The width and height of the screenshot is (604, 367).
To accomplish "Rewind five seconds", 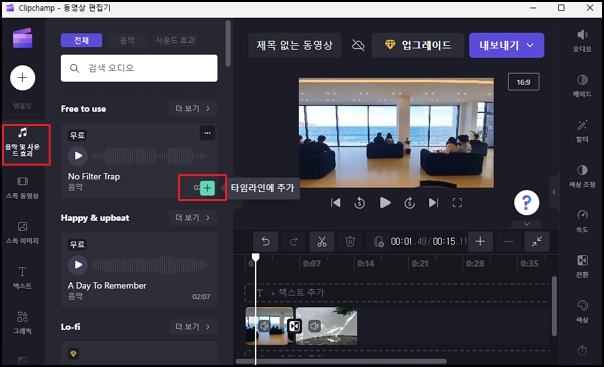I will (359, 203).
